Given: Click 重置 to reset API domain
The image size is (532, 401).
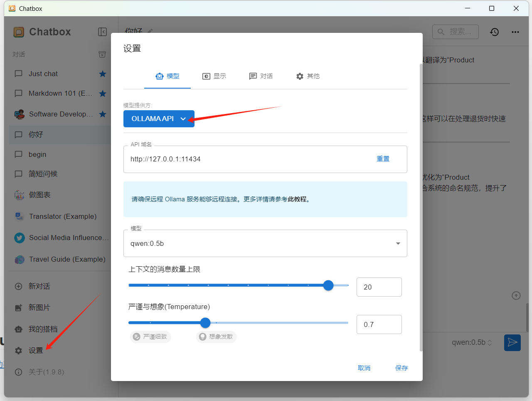Looking at the screenshot, I should tap(383, 159).
